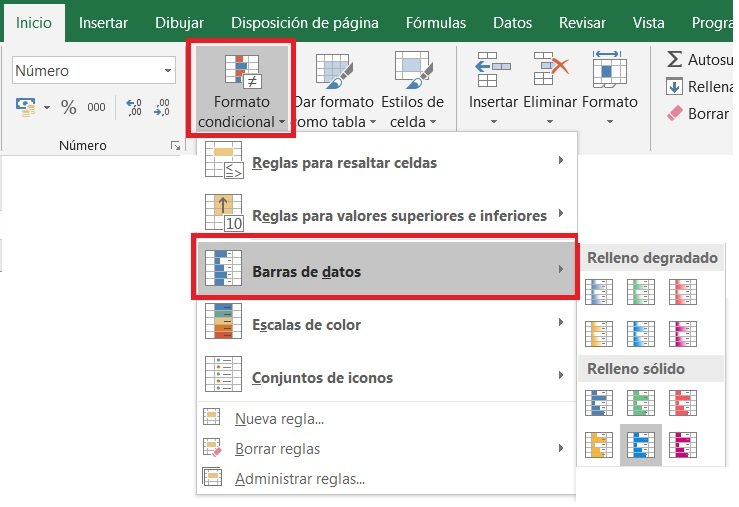
Task: Select light blue solid data bar
Action: 640,445
